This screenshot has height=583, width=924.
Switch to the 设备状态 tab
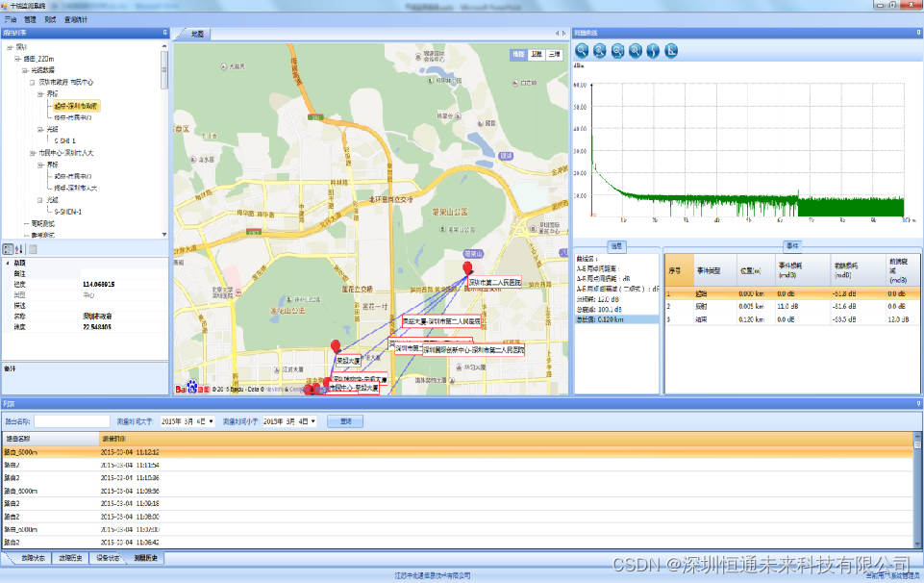(x=108, y=558)
